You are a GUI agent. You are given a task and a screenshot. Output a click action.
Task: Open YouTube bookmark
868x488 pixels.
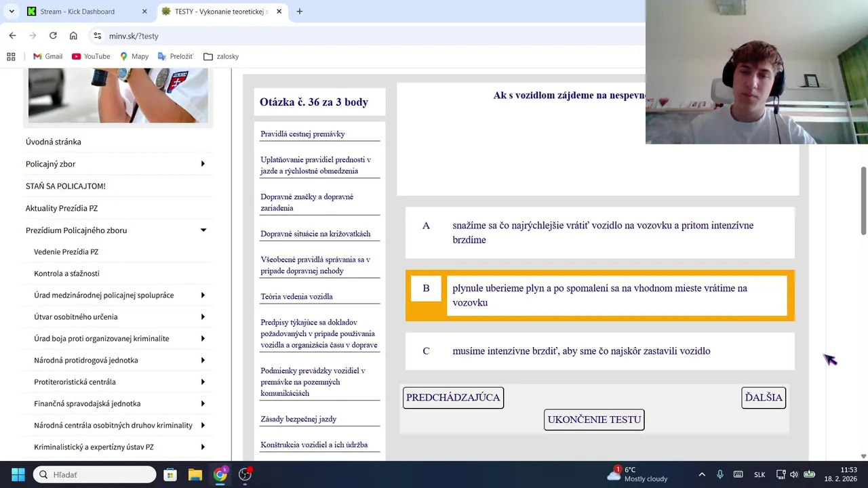[91, 56]
